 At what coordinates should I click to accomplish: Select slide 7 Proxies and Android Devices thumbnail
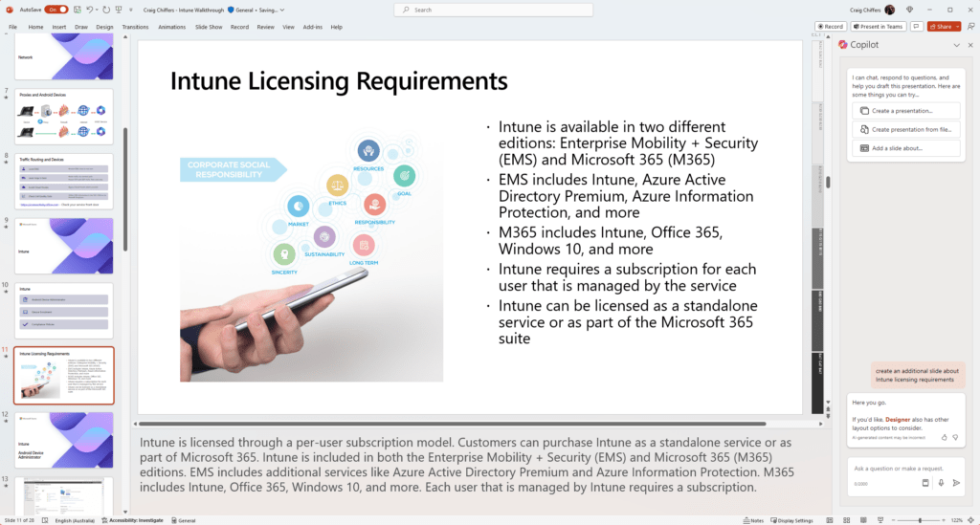[64, 117]
